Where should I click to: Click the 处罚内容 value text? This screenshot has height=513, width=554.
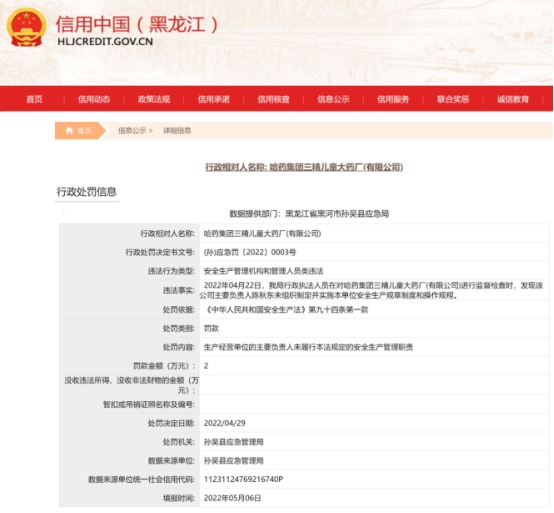pyautogui.click(x=308, y=347)
